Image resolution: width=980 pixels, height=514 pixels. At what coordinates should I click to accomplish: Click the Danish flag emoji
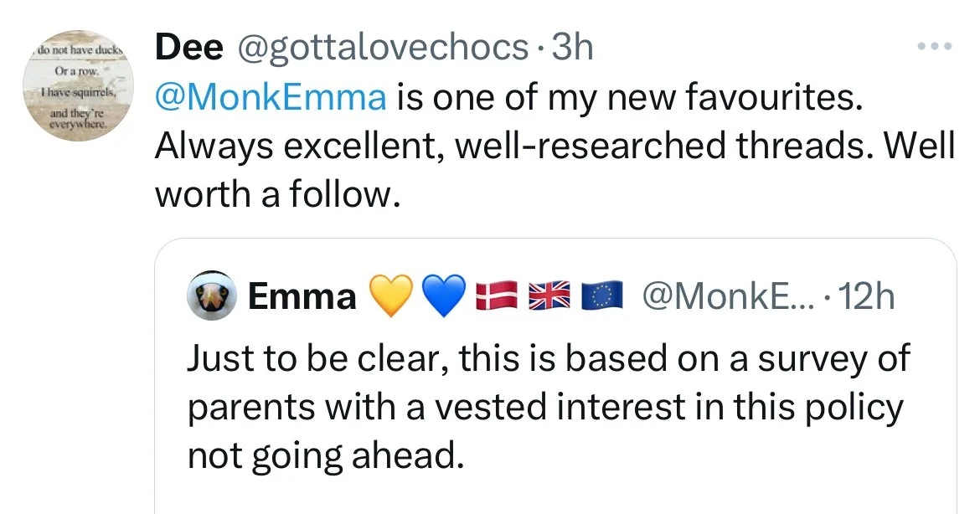495,297
